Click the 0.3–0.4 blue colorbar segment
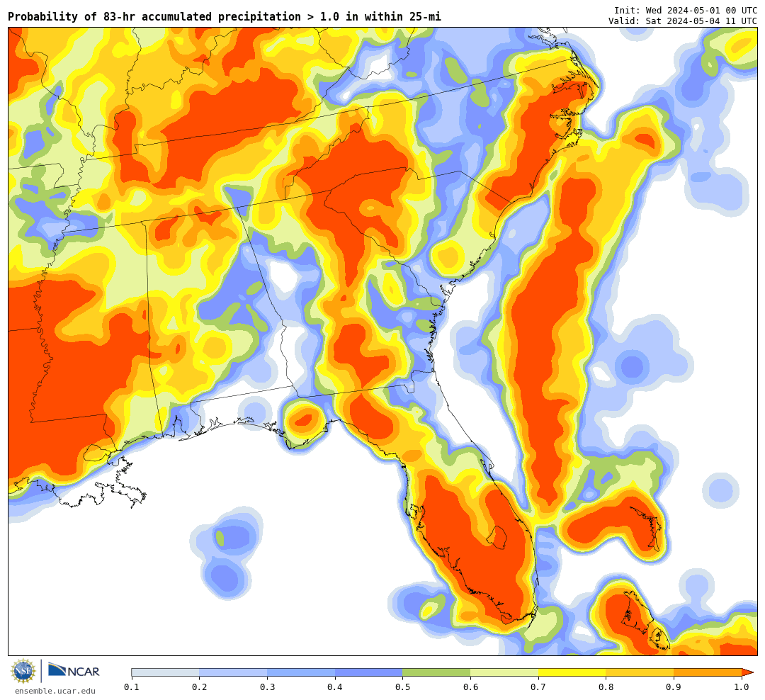 coord(301,672)
